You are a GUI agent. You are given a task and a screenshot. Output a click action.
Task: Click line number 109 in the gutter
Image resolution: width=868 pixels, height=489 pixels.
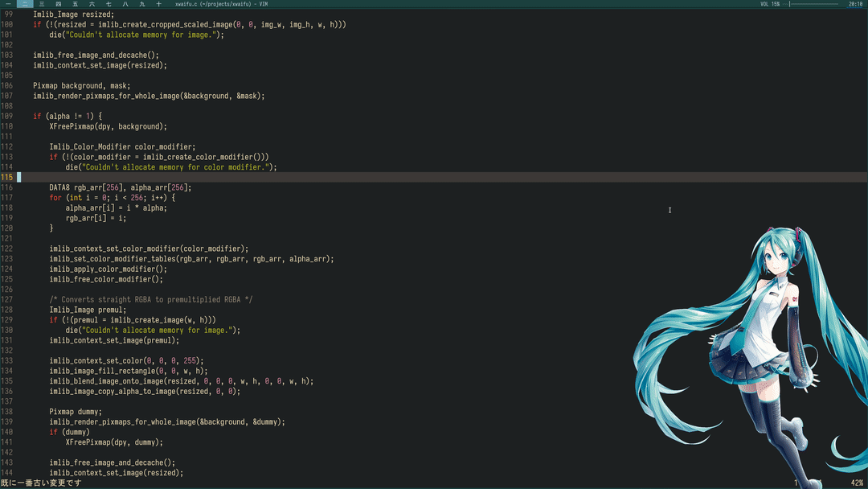(x=7, y=116)
